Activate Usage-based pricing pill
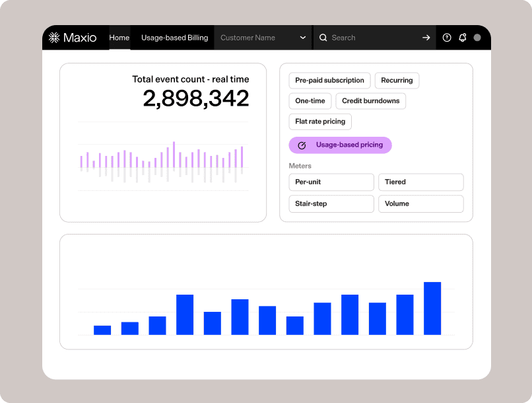The height and width of the screenshot is (403, 532). pos(340,145)
